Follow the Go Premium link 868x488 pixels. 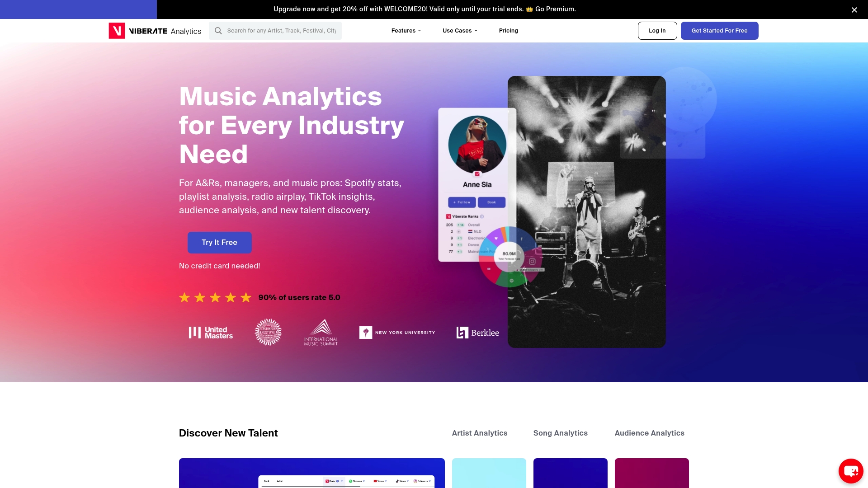(x=556, y=9)
